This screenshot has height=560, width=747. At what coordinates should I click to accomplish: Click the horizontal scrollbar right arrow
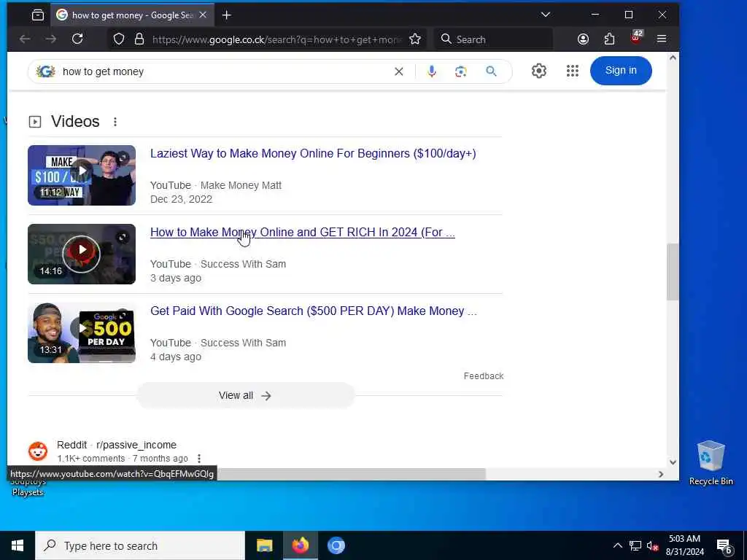(x=661, y=474)
